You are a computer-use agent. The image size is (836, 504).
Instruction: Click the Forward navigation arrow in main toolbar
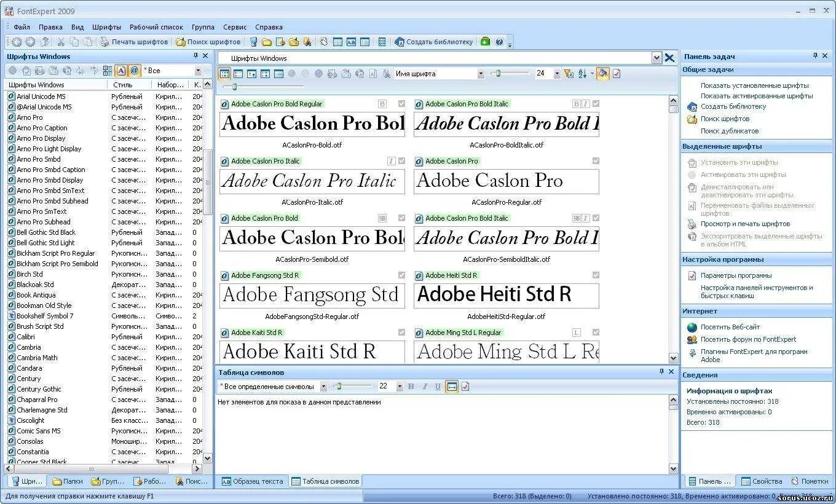[30, 42]
